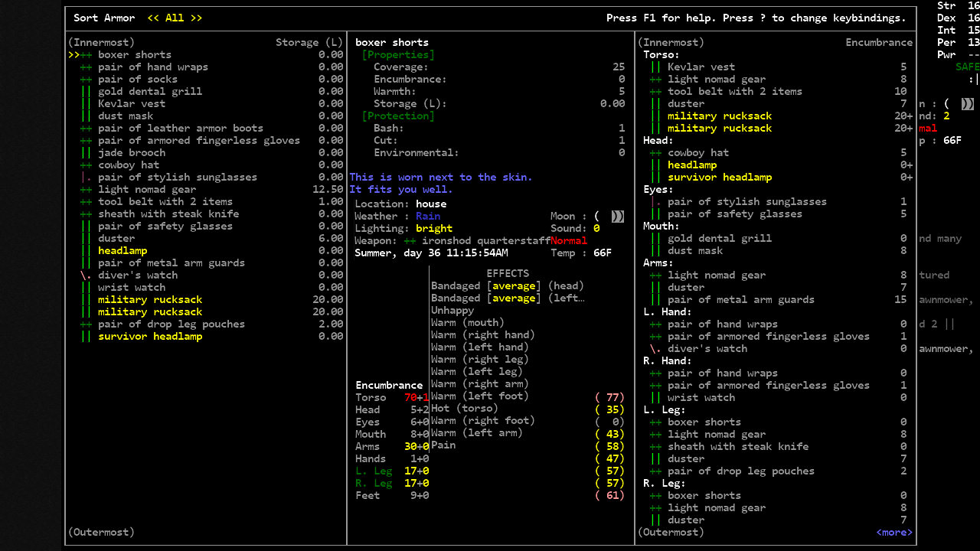Click the moon phase icon next to 'Moon :'

617,217
